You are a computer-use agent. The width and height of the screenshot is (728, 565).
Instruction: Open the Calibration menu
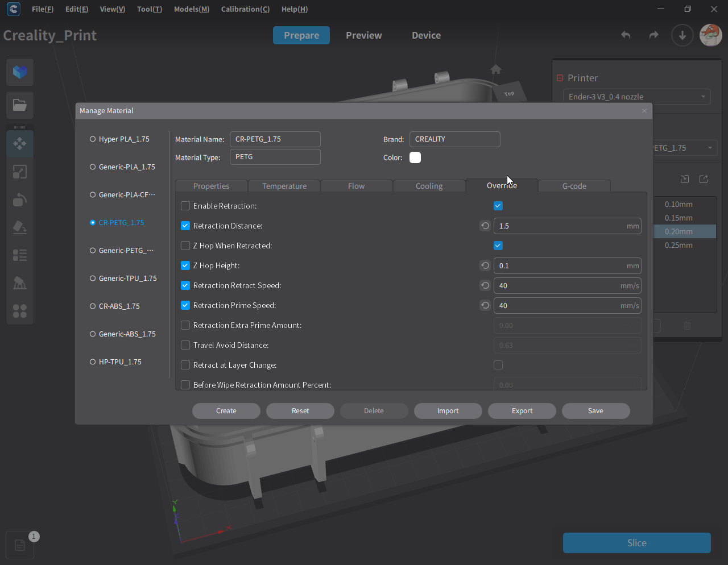(245, 9)
